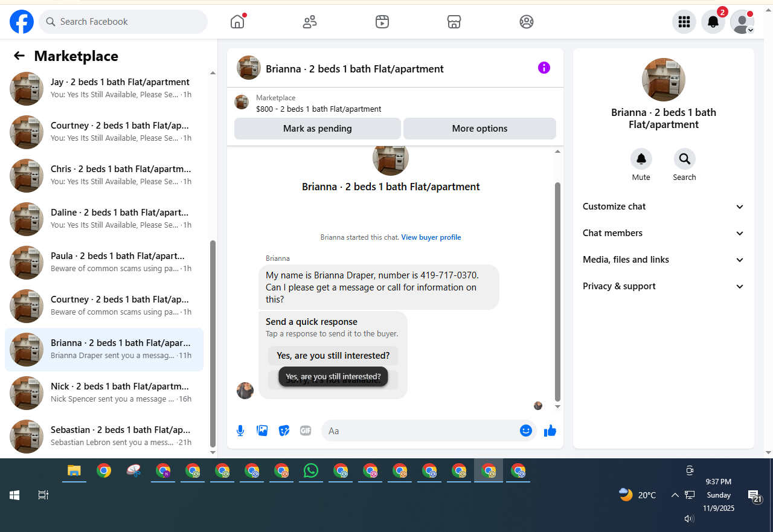Choose a sticker from the sticker icon
This screenshot has width=773, height=532.
click(x=284, y=431)
